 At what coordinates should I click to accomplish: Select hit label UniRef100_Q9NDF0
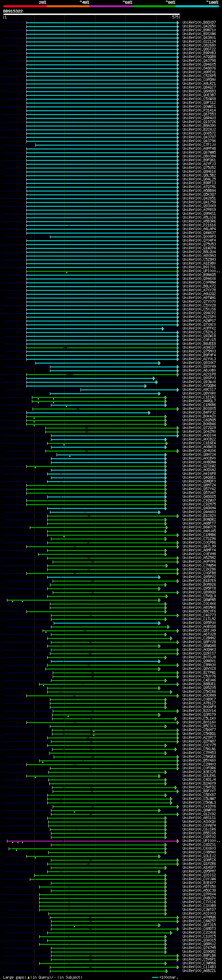199,481
